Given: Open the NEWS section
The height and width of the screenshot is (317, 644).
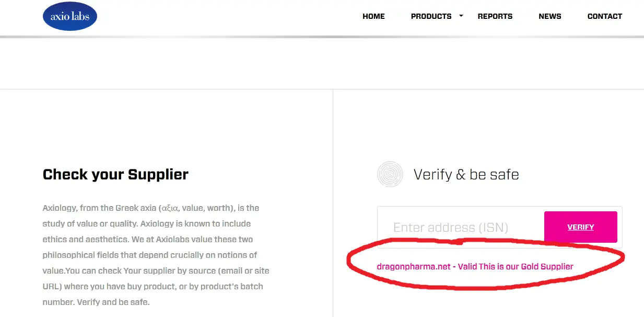Looking at the screenshot, I should [549, 16].
